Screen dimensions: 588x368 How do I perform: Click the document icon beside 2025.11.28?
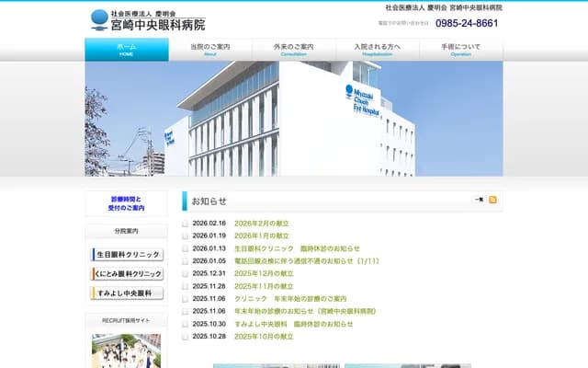click(185, 286)
